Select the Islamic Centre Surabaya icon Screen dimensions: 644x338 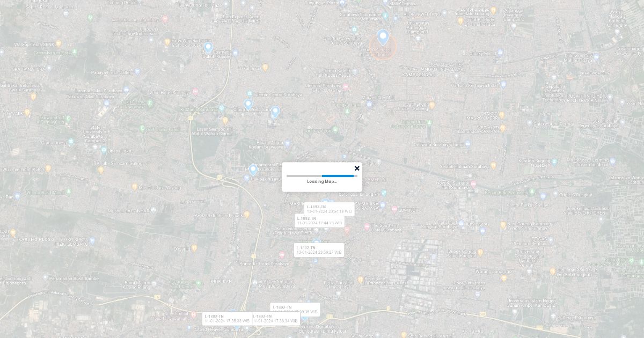tap(250, 94)
